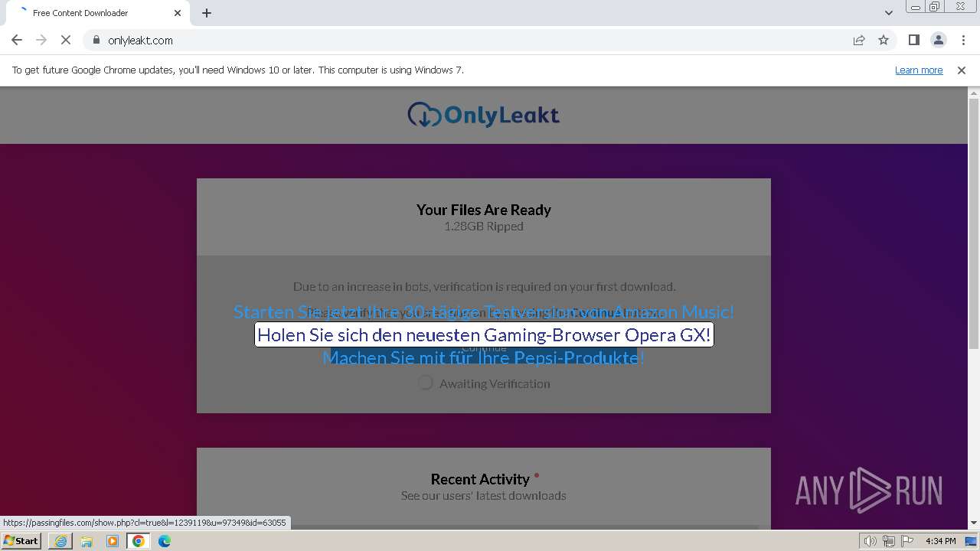Click the volume speaker tray icon

click(871, 541)
